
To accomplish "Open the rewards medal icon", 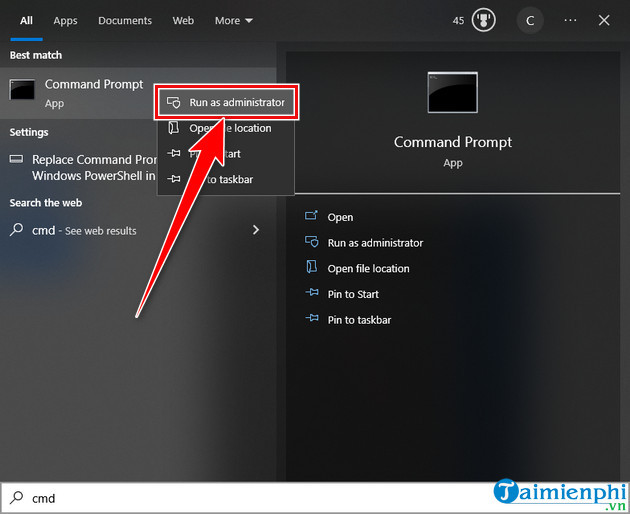I will point(483,20).
